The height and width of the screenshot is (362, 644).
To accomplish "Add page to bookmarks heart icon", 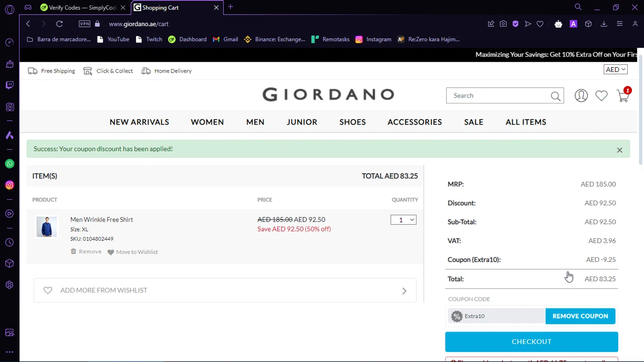I will click(540, 24).
